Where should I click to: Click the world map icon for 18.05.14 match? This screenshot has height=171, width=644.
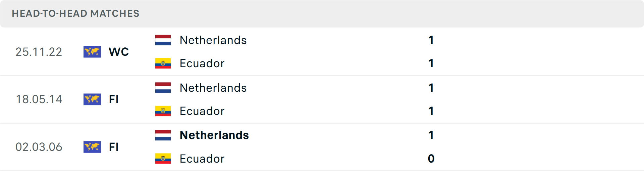tap(92, 99)
